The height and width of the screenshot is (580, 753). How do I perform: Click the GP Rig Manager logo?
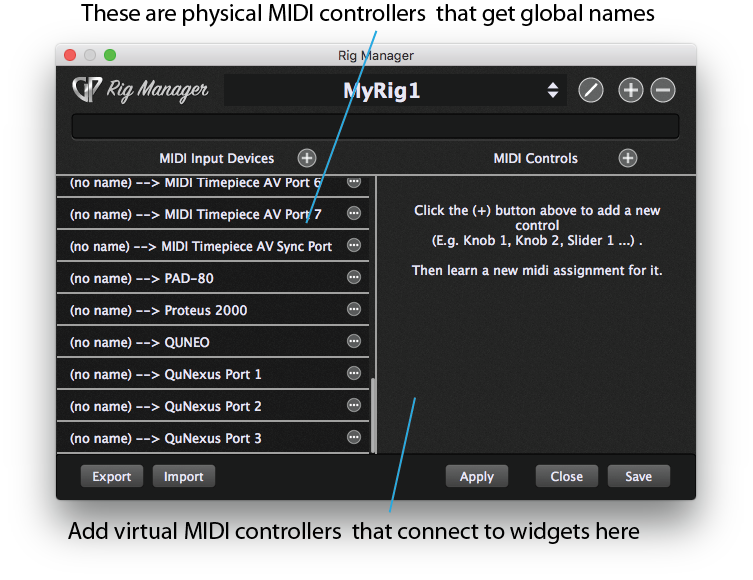point(140,90)
